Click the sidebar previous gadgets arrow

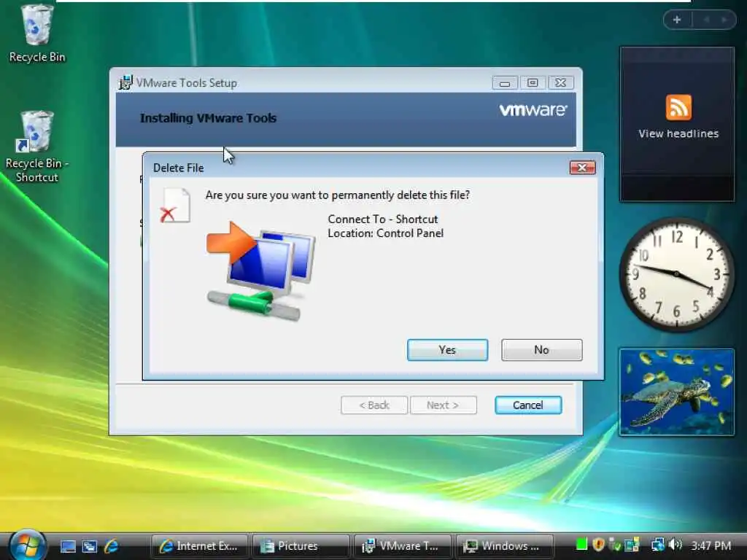click(706, 20)
